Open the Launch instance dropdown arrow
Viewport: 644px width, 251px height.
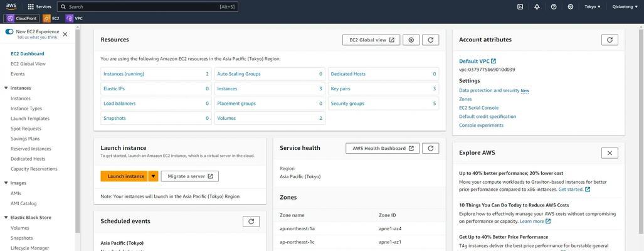[153, 176]
